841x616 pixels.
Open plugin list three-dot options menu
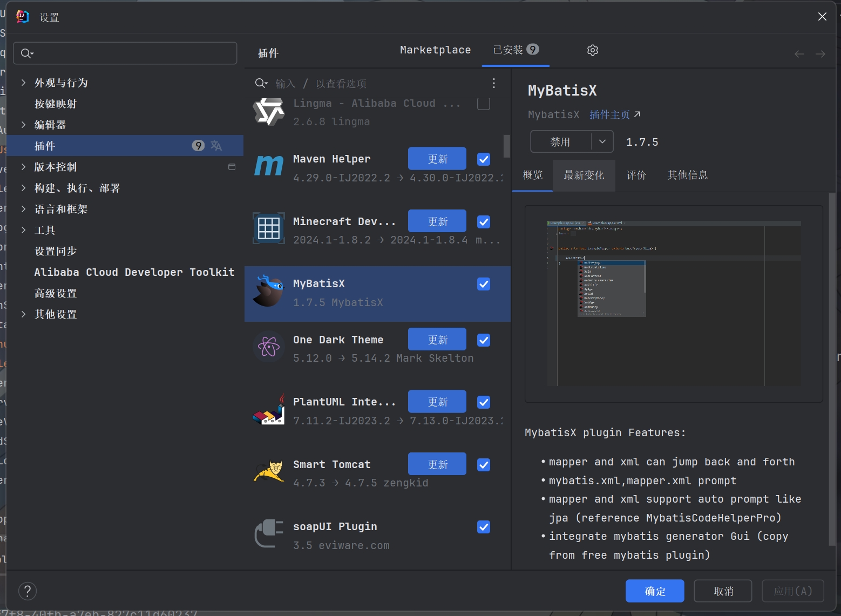493,83
